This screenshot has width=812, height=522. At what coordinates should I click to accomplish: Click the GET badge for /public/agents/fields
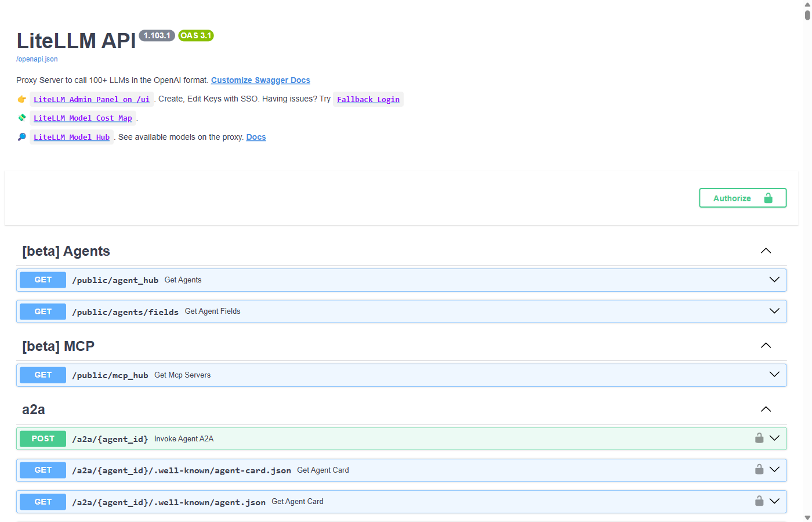point(43,311)
